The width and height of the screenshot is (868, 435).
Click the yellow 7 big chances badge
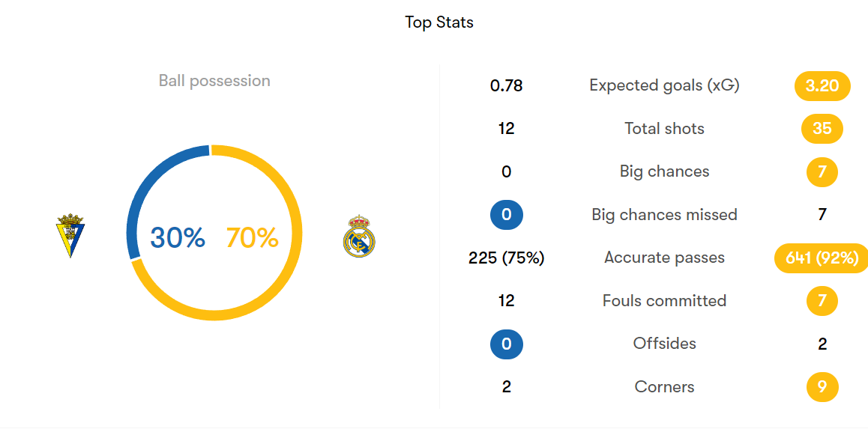tap(822, 172)
